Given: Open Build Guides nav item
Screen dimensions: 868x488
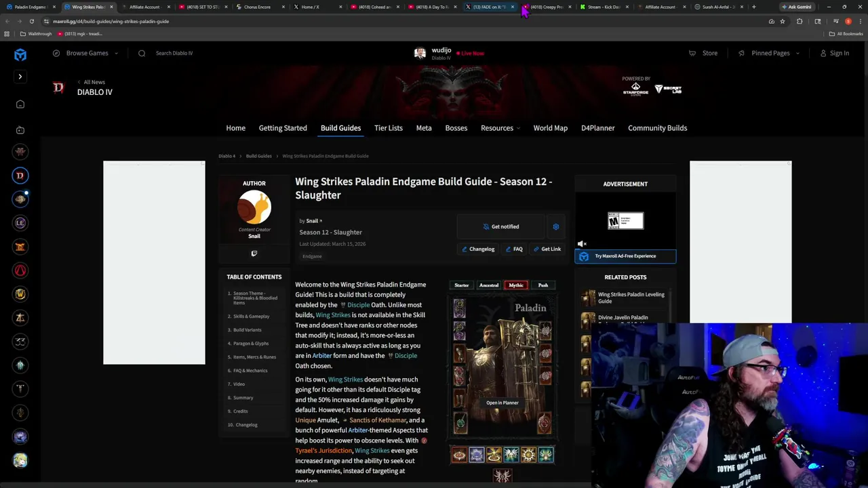Looking at the screenshot, I should 340,128.
